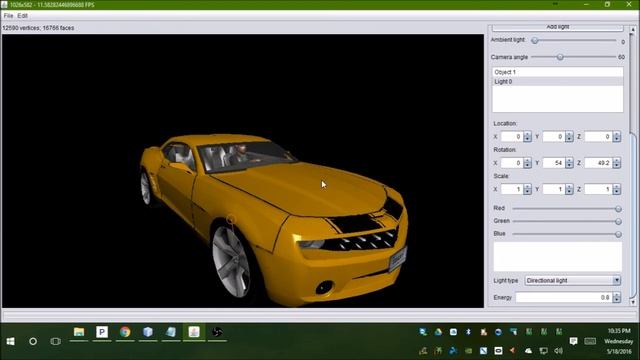This screenshot has height=360, width=640.
Task: Open the Edit menu
Action: point(22,16)
